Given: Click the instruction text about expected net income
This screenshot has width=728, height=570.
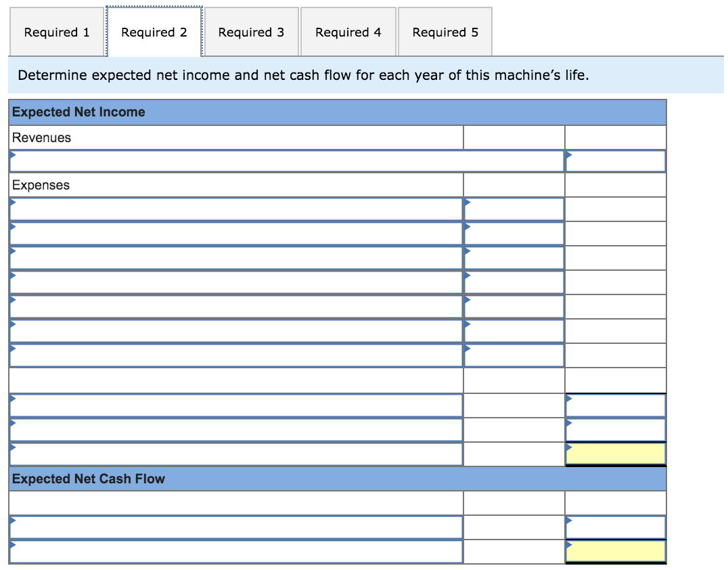Looking at the screenshot, I should [303, 74].
